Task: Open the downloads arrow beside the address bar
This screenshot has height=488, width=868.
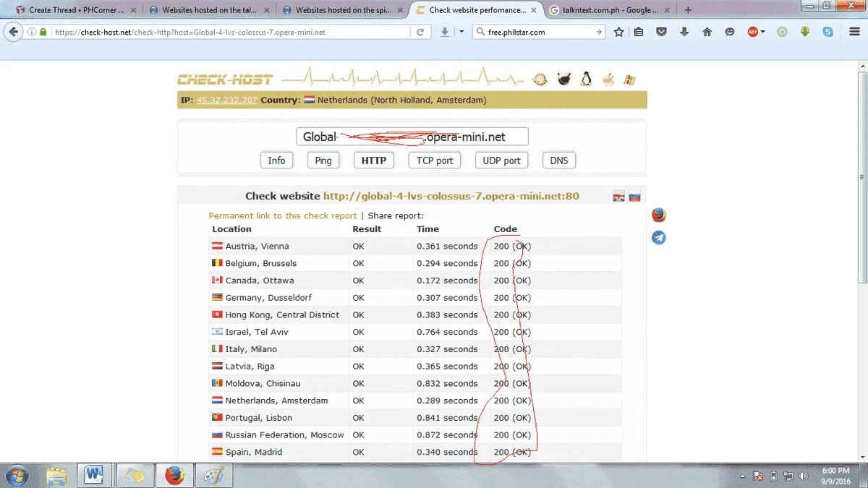Action: (445, 32)
